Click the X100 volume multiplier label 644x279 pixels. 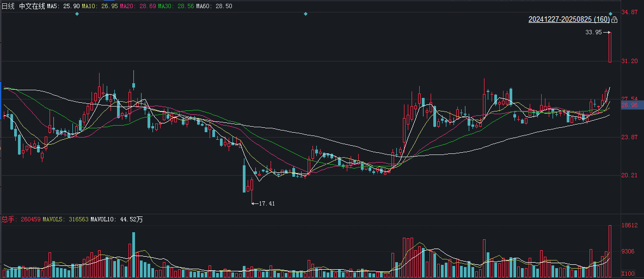click(629, 273)
